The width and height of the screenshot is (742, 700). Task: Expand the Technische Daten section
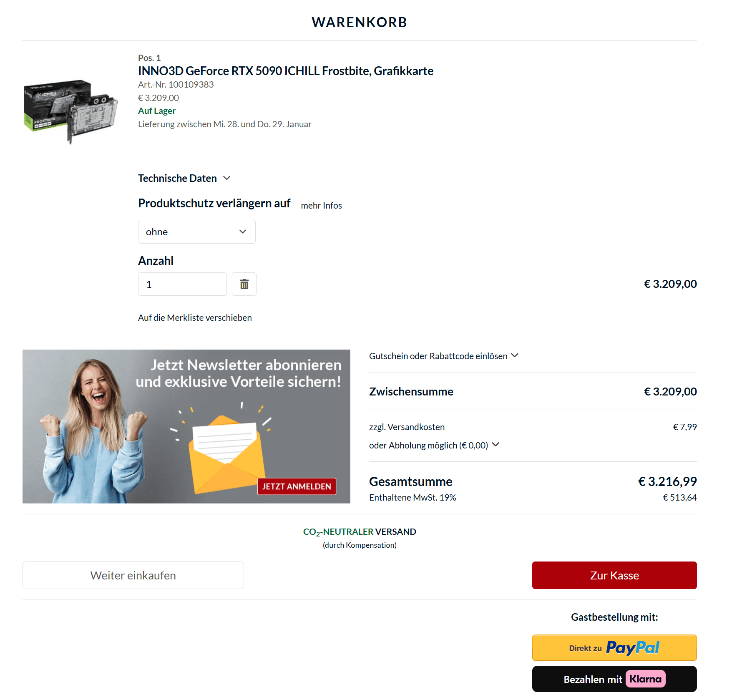184,179
